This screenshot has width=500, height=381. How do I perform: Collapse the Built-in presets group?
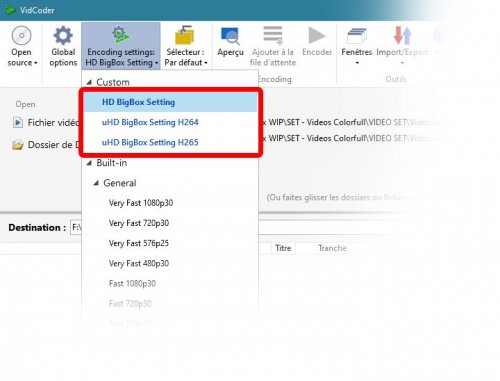[x=89, y=163]
